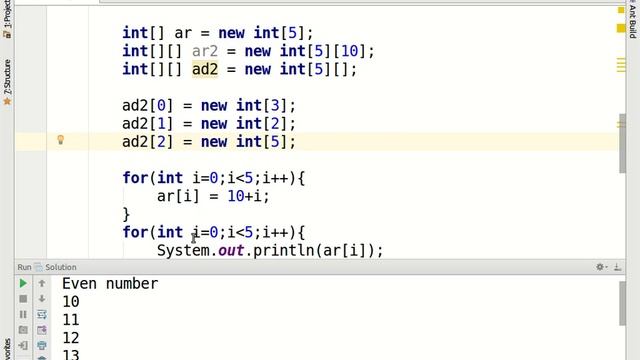Image resolution: width=640 pixels, height=360 pixels.
Task: Click the editor vertical scrollbar thumb
Action: point(622,143)
